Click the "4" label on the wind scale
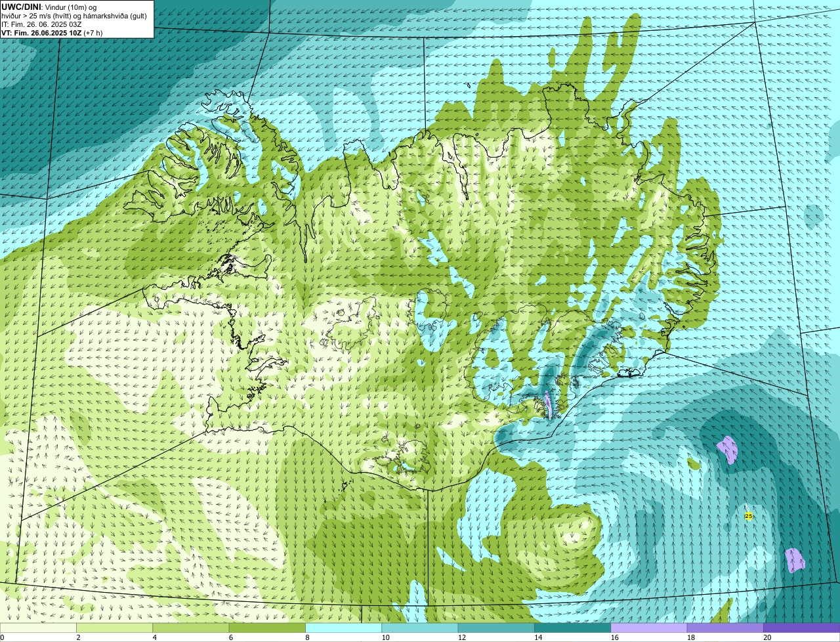The image size is (840, 642). (x=154, y=637)
